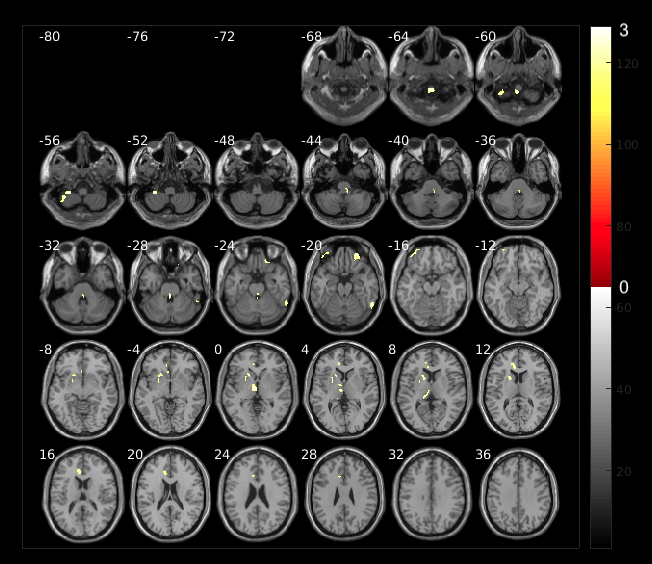Select the slice labeled 36
This screenshot has height=564, width=652.
click(517, 492)
